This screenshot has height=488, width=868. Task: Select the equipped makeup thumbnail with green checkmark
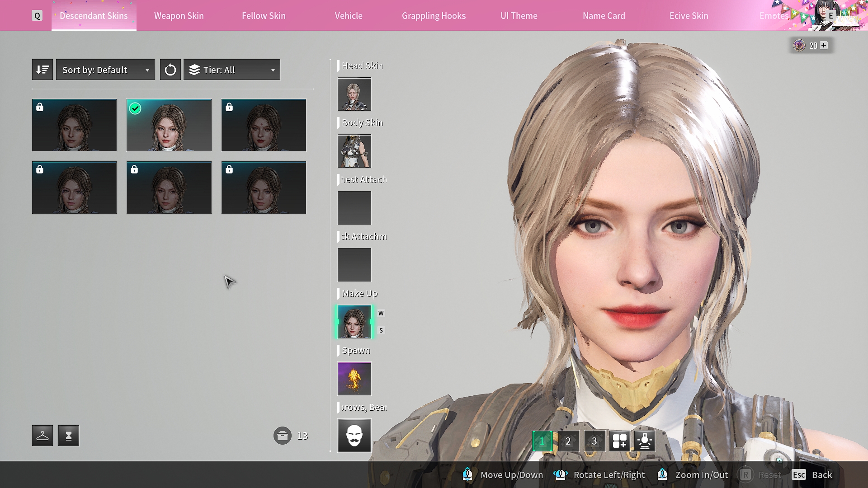pyautogui.click(x=169, y=125)
